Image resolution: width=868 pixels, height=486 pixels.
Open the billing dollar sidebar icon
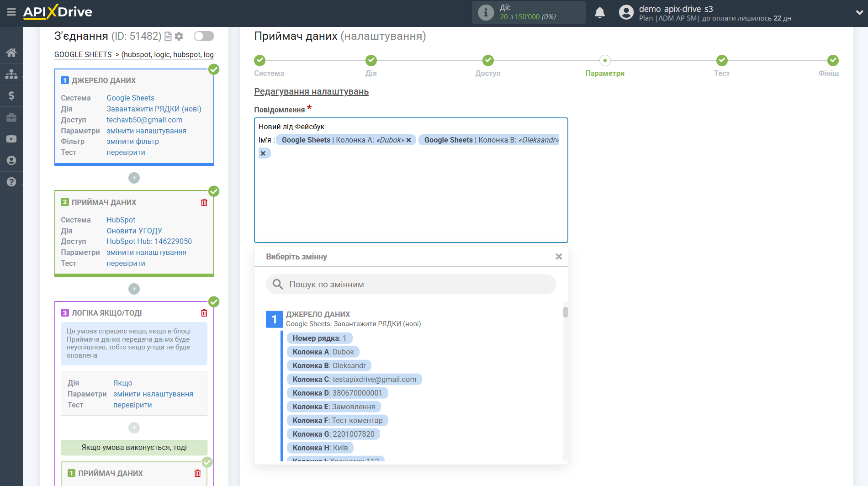(x=11, y=95)
